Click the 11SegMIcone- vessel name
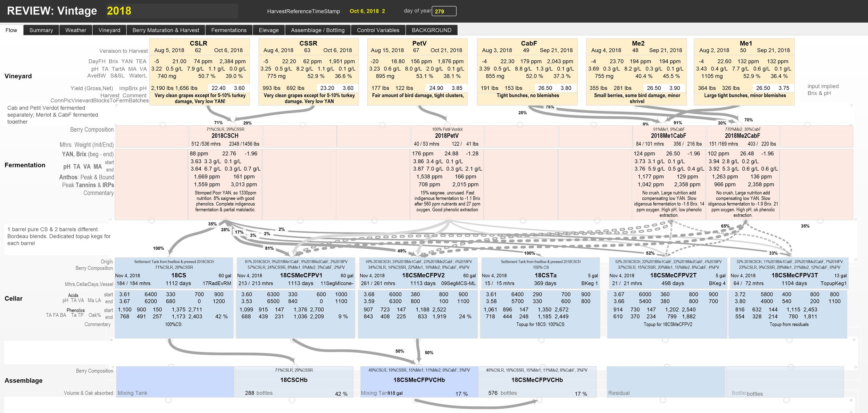868x413 pixels. pyautogui.click(x=337, y=283)
